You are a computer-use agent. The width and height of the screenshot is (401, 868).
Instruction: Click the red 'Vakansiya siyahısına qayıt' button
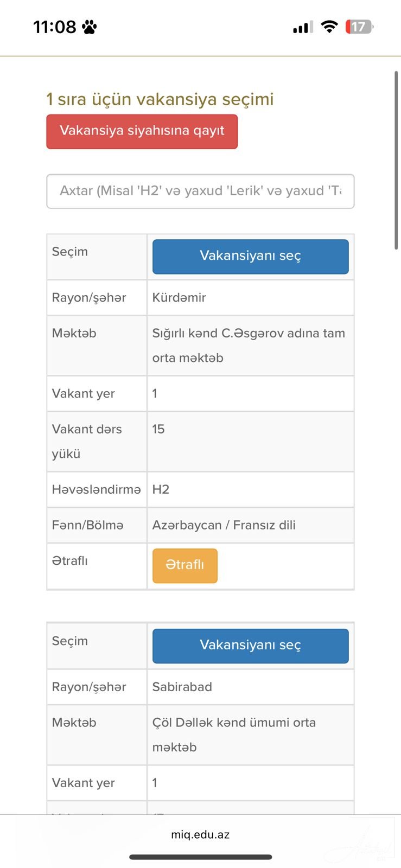click(142, 131)
